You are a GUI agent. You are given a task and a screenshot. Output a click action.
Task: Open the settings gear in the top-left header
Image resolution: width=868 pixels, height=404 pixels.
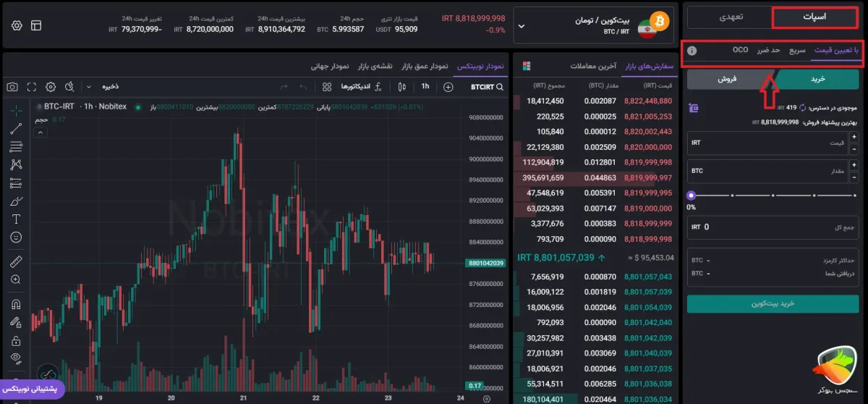[x=17, y=25]
